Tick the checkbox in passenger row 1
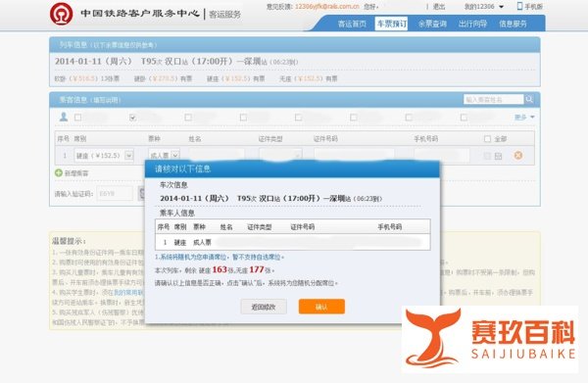588x383 pixels. 487,156
